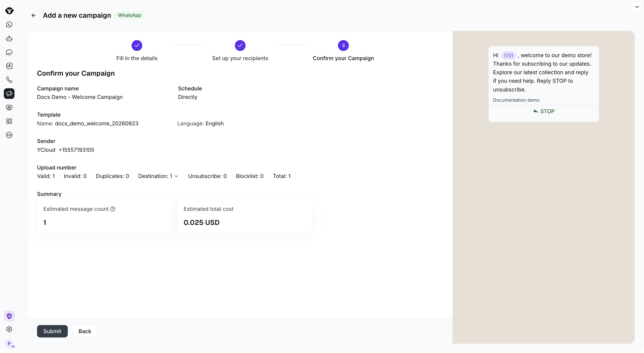
Task: Go to the Fill in the details step
Action: coord(137,51)
